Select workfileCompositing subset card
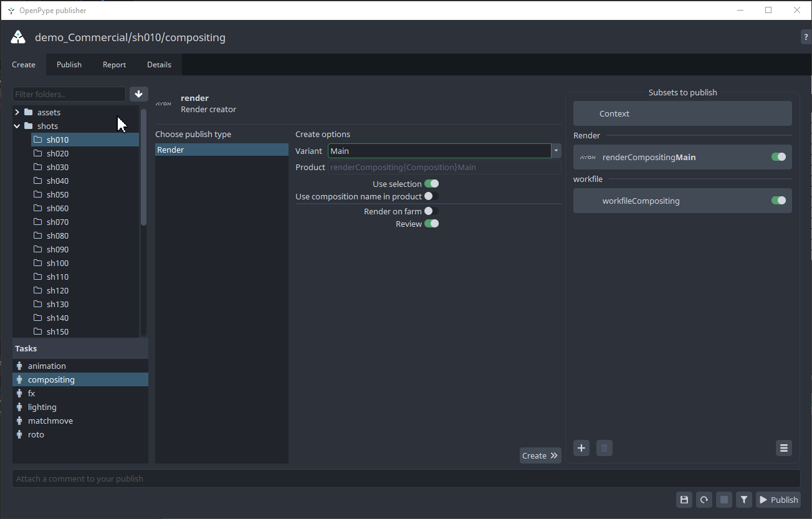Viewport: 812px width, 519px height. pyautogui.click(x=682, y=201)
